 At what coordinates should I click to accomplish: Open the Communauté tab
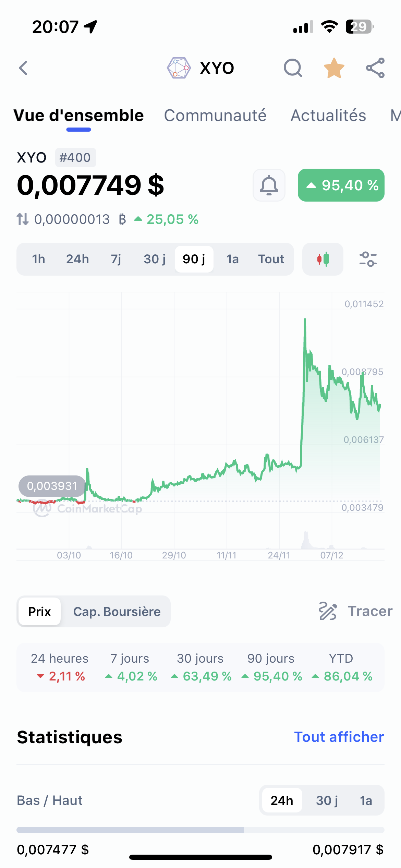pyautogui.click(x=215, y=116)
